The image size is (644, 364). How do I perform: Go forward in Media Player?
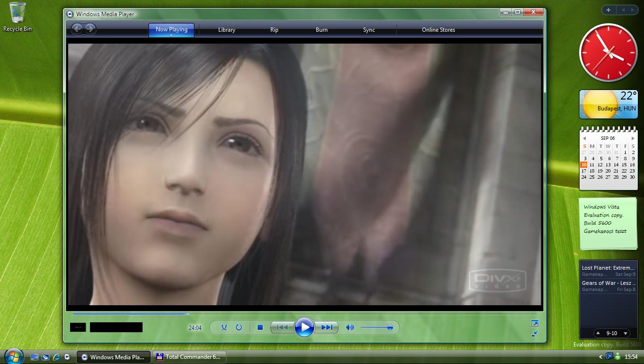click(89, 29)
